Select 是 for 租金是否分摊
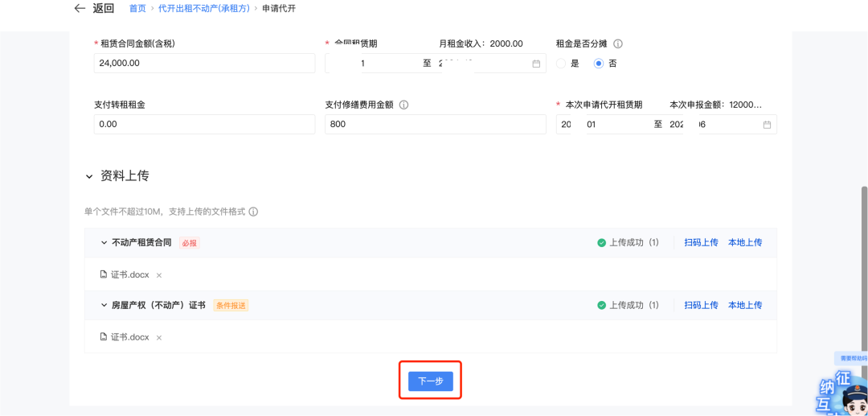This screenshot has height=416, width=868. point(561,64)
